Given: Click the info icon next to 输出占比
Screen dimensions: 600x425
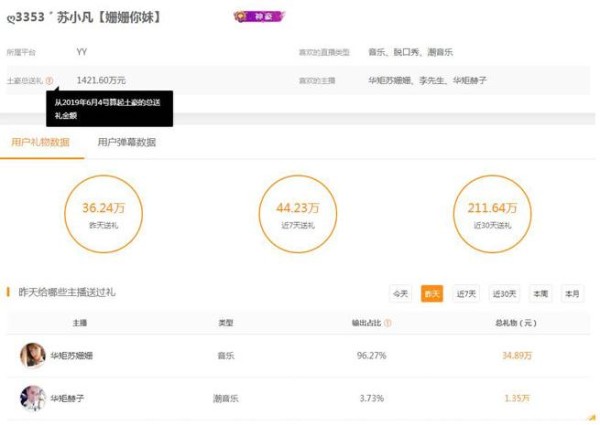Looking at the screenshot, I should [387, 323].
